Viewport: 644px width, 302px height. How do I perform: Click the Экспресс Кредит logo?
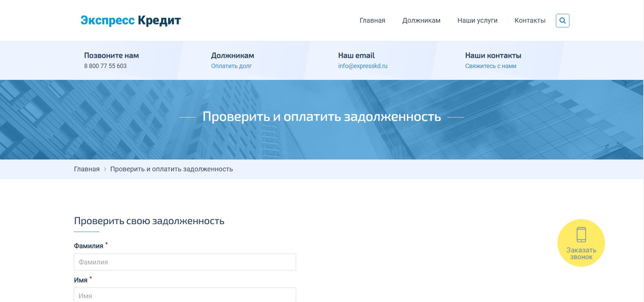[x=130, y=20]
